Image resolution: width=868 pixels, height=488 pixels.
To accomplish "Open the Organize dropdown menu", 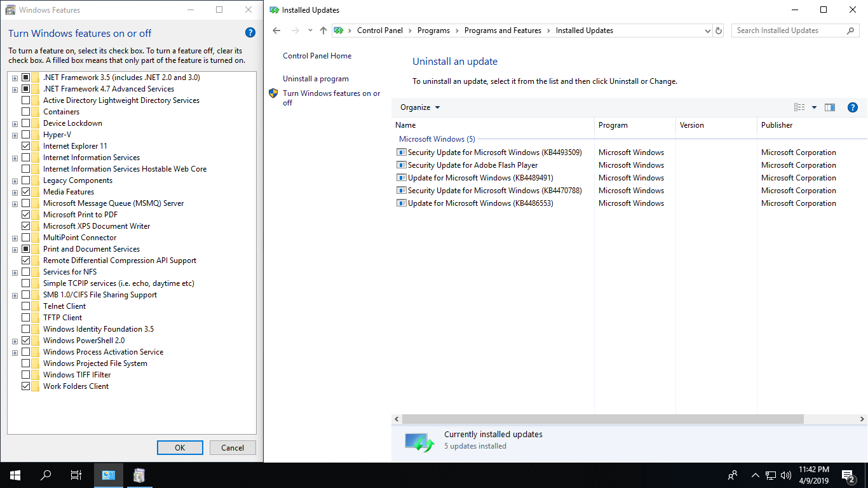I will coord(420,107).
